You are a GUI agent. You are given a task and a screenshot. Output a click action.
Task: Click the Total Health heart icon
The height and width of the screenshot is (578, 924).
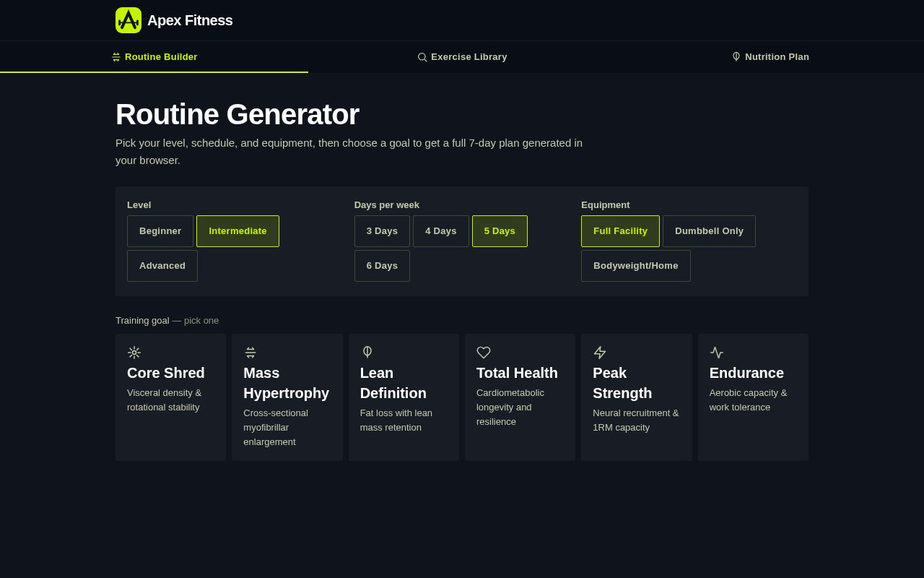click(484, 353)
